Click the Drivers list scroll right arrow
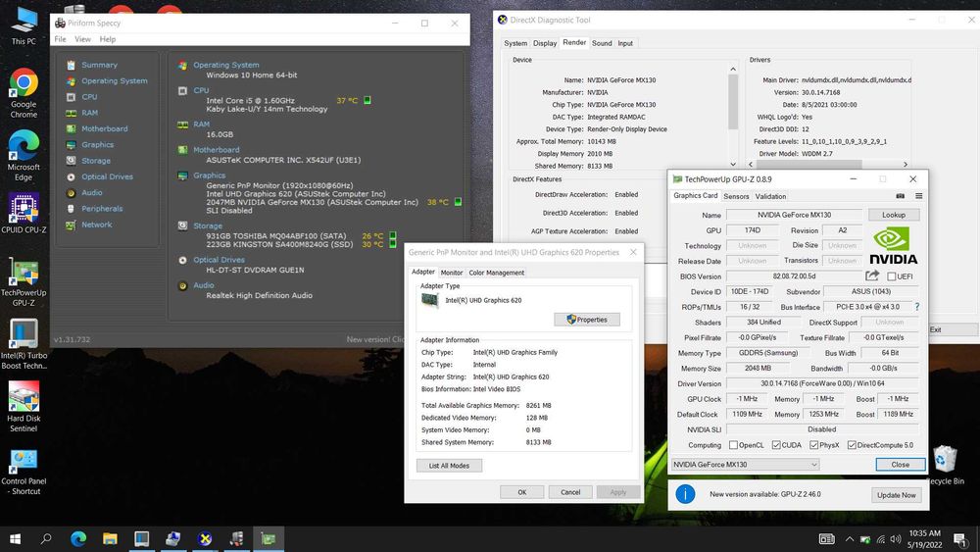Image resolution: width=980 pixels, height=552 pixels. pos(905,165)
